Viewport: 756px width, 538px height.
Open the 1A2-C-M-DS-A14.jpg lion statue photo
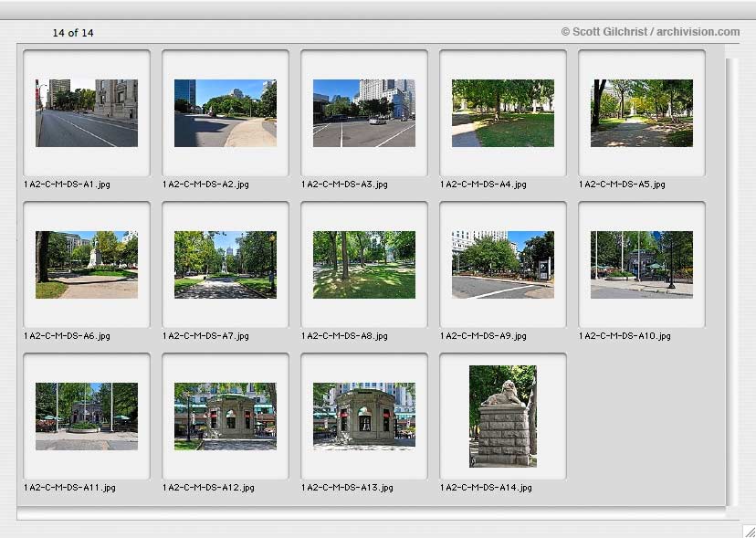[503, 417]
